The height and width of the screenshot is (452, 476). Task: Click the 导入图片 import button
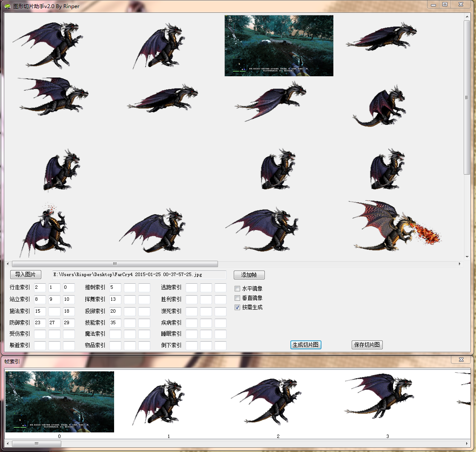pyautogui.click(x=26, y=274)
